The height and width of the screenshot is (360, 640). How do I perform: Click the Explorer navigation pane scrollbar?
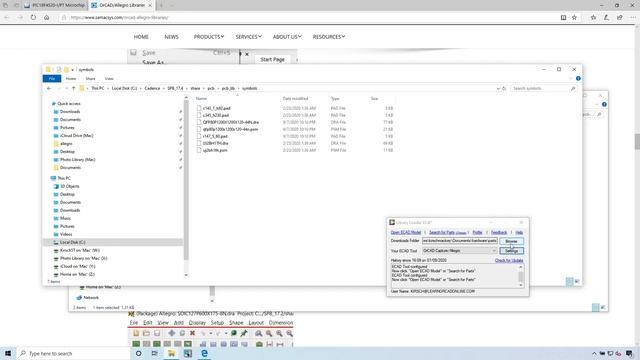[186, 186]
